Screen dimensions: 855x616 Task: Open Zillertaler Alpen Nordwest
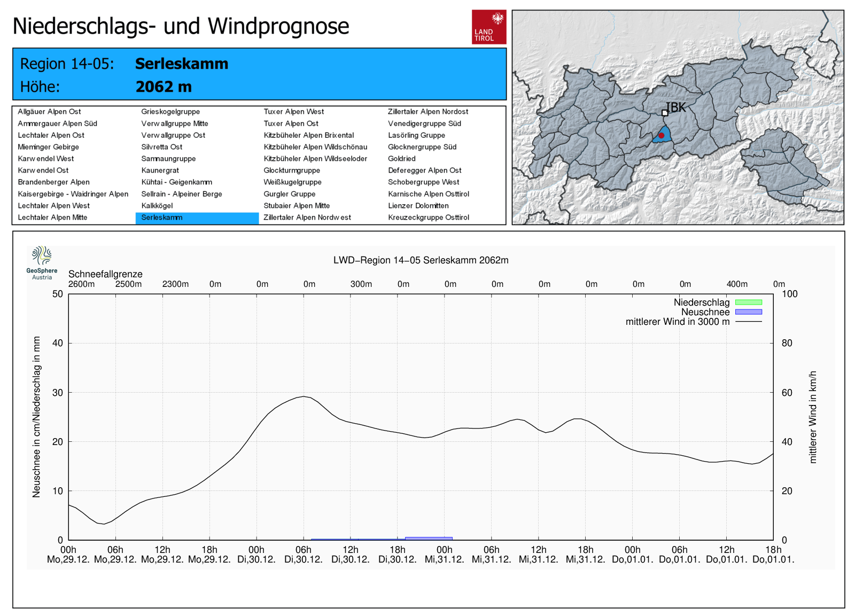pos(307,217)
